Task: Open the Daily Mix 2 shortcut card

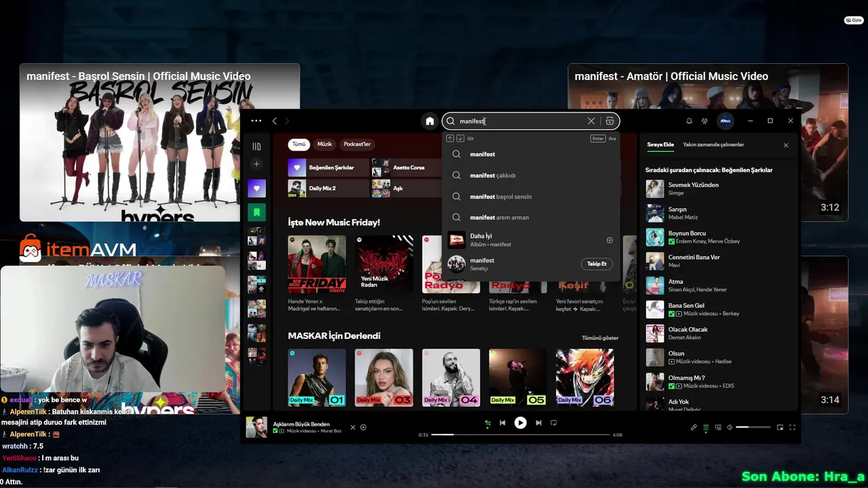Action: pos(329,188)
